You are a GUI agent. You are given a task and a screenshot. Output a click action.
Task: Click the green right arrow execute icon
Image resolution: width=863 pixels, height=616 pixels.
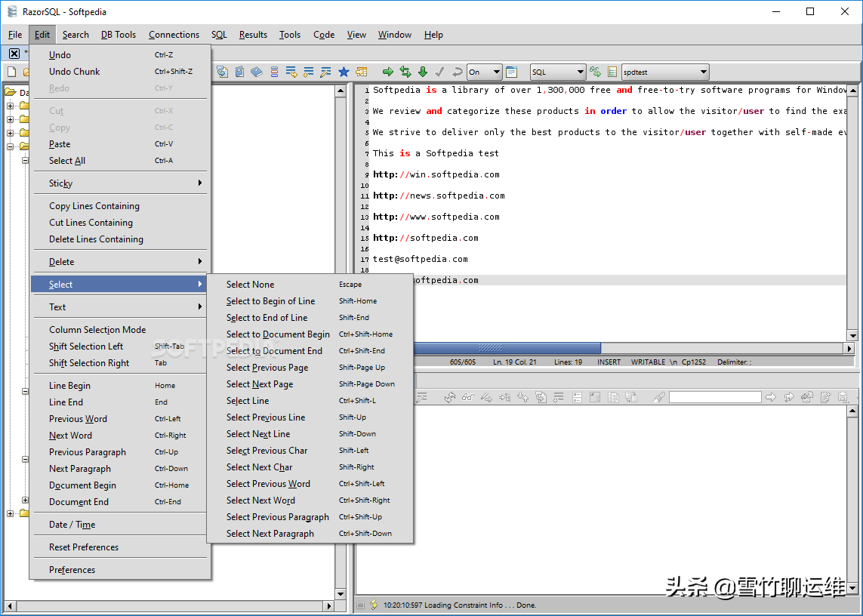[387, 72]
